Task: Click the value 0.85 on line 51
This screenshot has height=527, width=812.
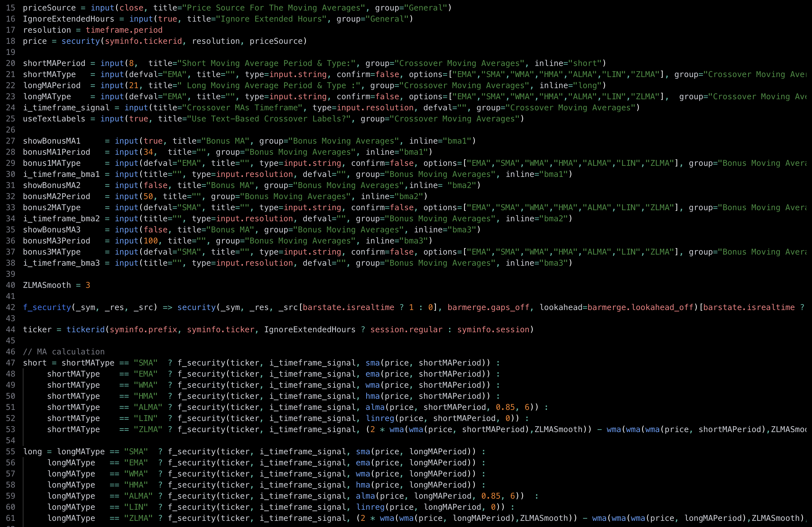Action: pyautogui.click(x=505, y=407)
